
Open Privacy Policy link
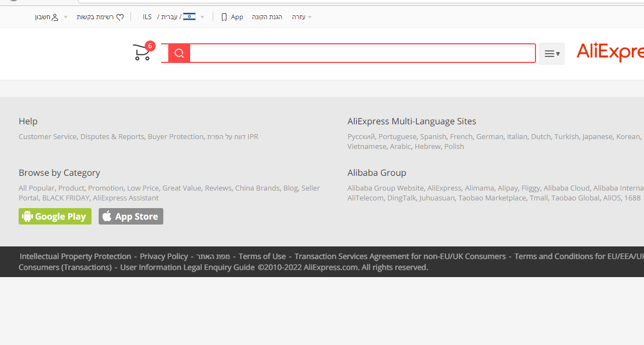(x=164, y=256)
